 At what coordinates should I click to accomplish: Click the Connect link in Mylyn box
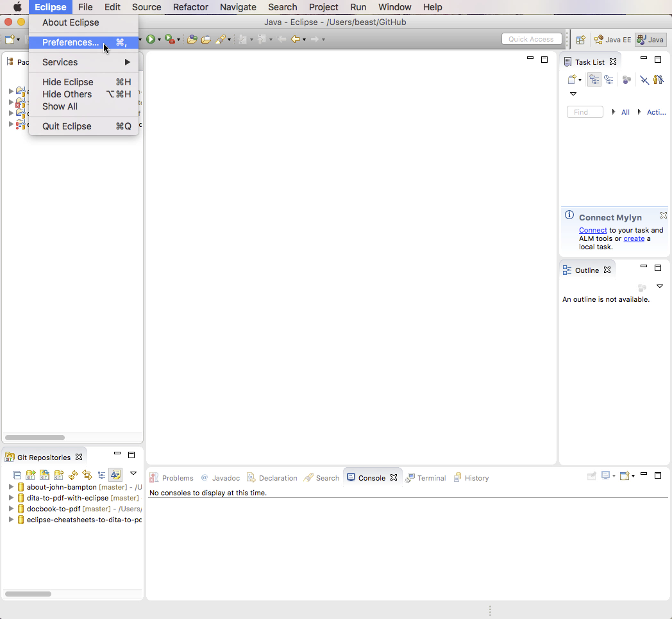point(592,230)
